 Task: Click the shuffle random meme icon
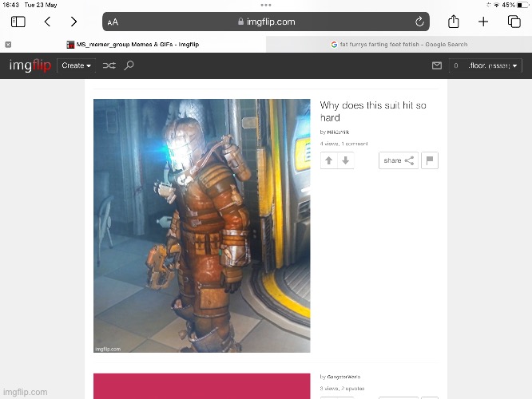tap(109, 65)
